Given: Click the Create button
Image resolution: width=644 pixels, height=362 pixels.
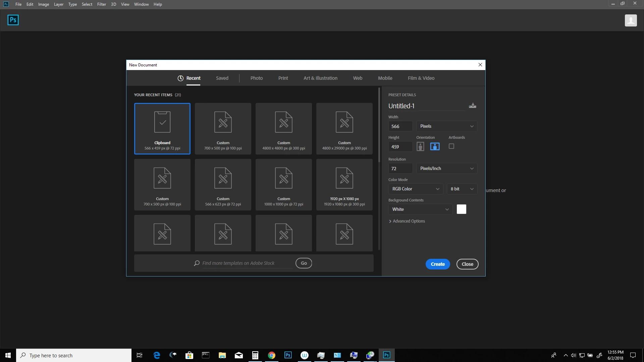Looking at the screenshot, I should 437,264.
